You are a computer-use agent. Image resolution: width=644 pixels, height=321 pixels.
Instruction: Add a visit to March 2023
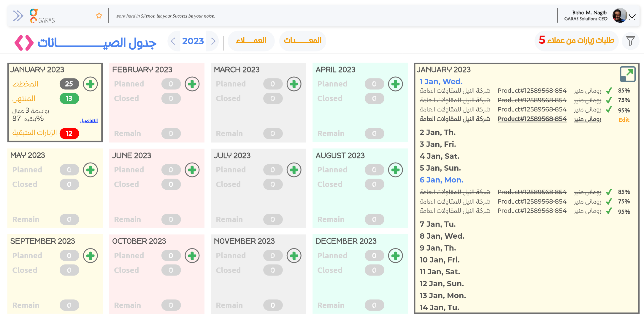point(294,84)
